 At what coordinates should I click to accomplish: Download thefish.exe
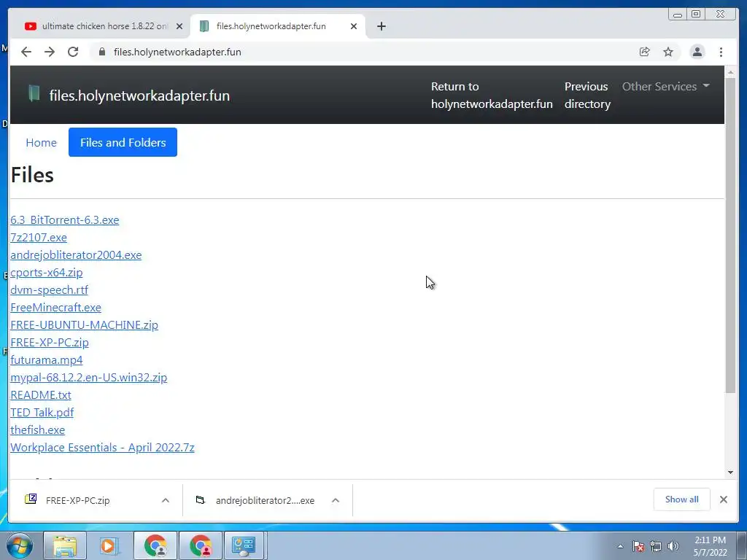38,430
